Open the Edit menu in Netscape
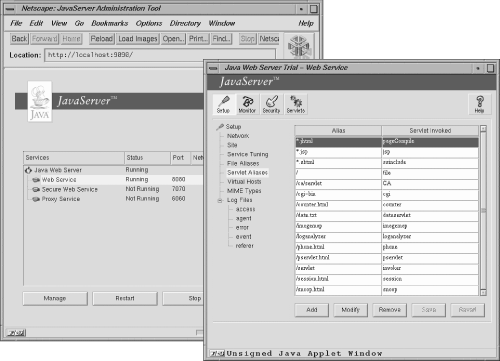The height and width of the screenshot is (361, 500). point(36,23)
